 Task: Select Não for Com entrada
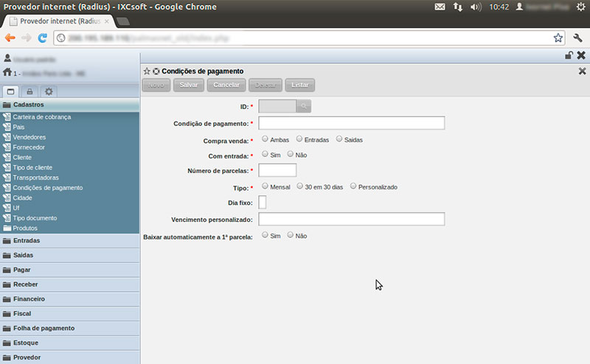coord(290,154)
